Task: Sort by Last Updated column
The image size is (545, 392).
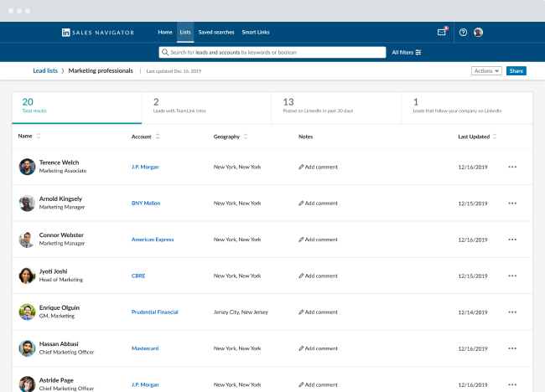Action: pos(494,137)
